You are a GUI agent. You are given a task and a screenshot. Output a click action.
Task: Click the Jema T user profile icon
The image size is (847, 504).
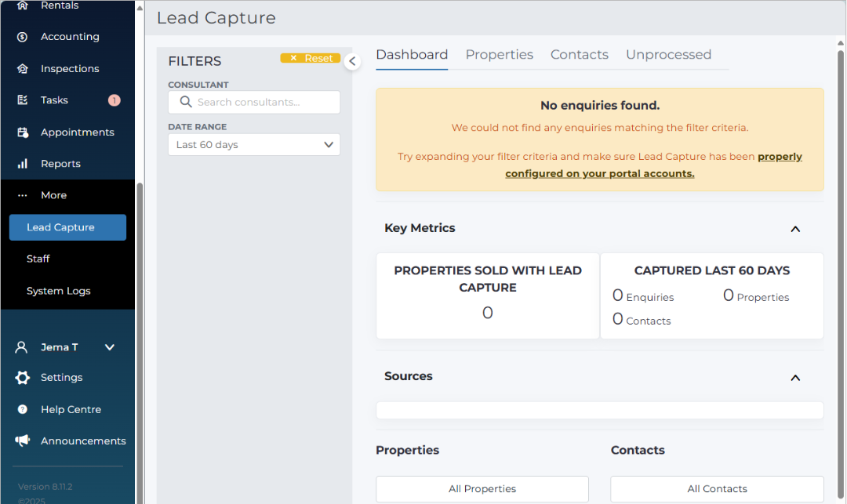tap(21, 347)
